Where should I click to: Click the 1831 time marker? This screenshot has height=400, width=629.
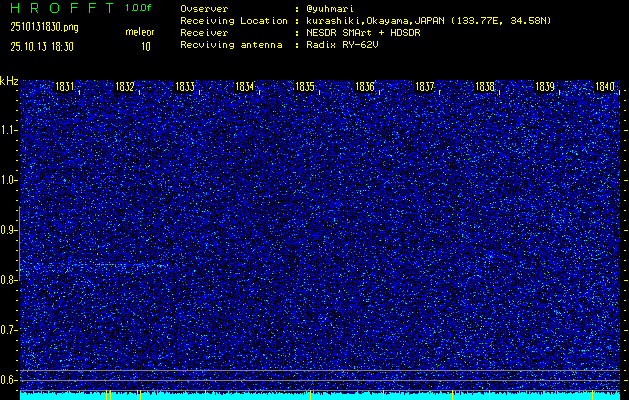pyautogui.click(x=65, y=87)
